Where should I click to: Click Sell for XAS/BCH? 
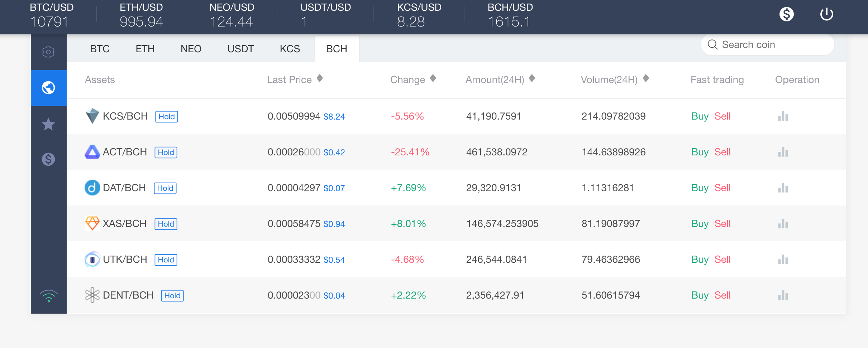[722, 224]
